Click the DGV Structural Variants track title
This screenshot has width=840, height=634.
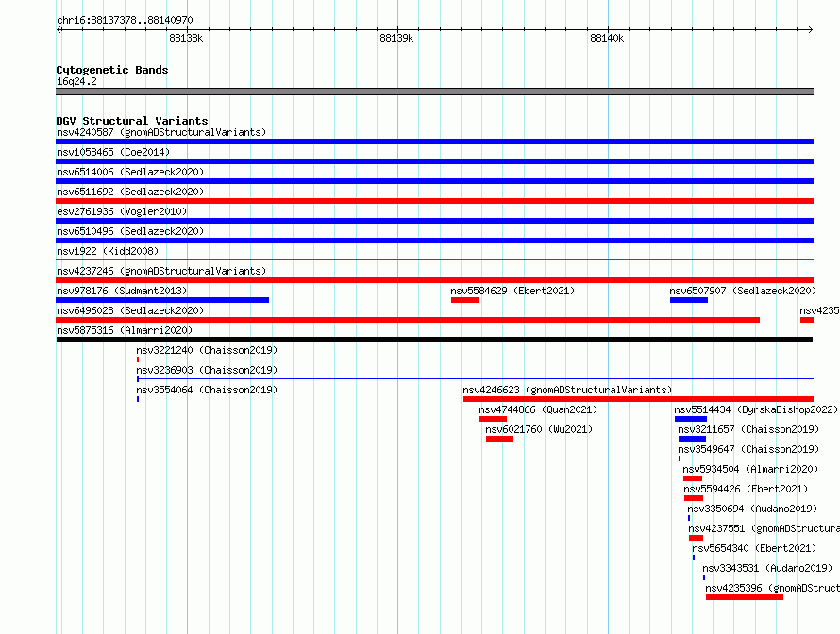coord(132,121)
